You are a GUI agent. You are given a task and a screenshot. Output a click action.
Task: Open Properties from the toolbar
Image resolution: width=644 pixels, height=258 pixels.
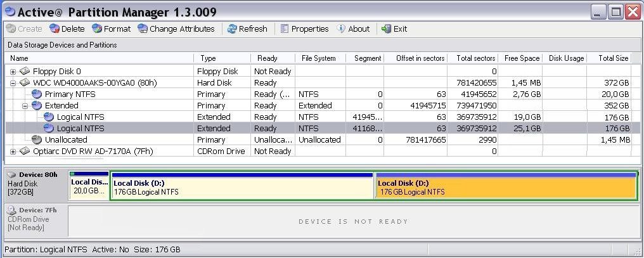click(304, 29)
